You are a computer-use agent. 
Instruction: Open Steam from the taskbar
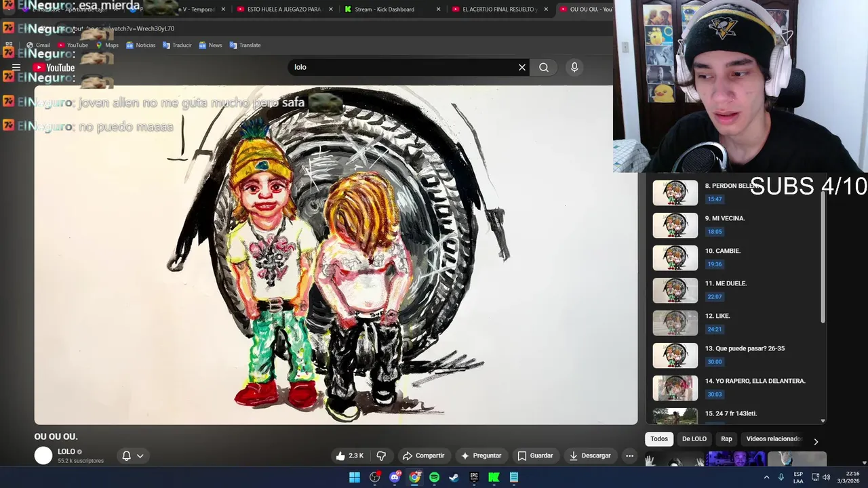[454, 477]
